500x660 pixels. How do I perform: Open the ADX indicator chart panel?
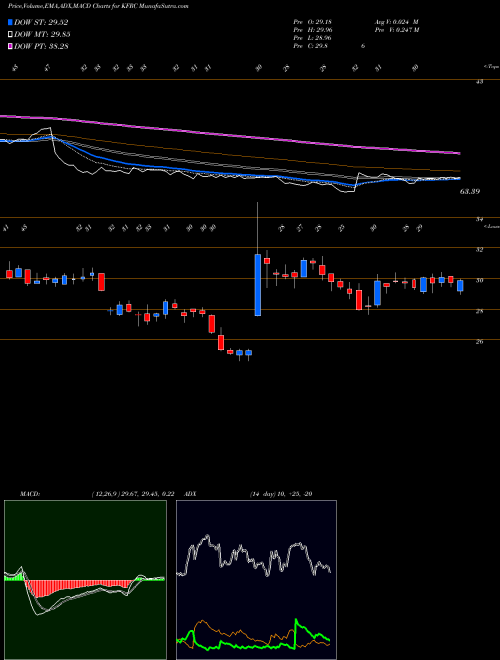[x=256, y=580]
